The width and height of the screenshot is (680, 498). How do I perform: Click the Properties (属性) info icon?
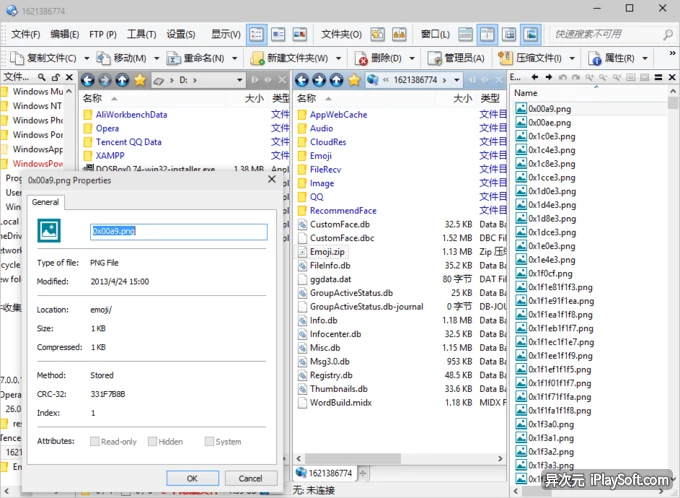point(594,58)
